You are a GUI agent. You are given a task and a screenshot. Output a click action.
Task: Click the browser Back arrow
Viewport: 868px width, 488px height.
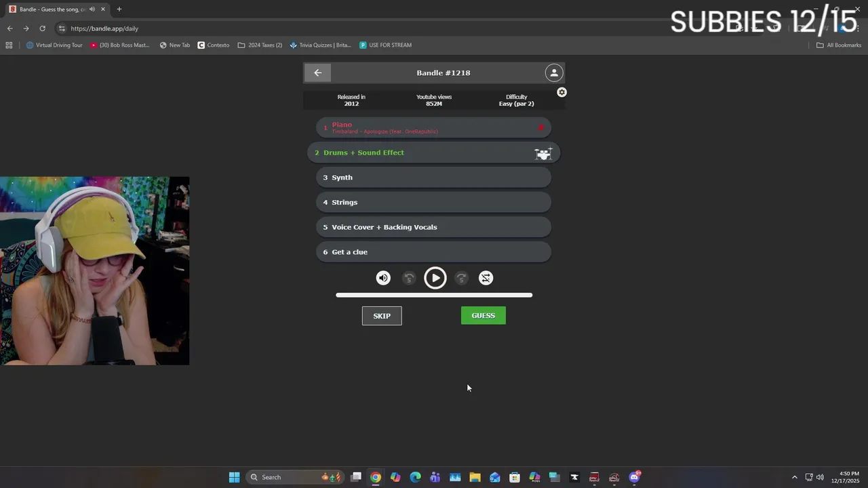pos(9,28)
